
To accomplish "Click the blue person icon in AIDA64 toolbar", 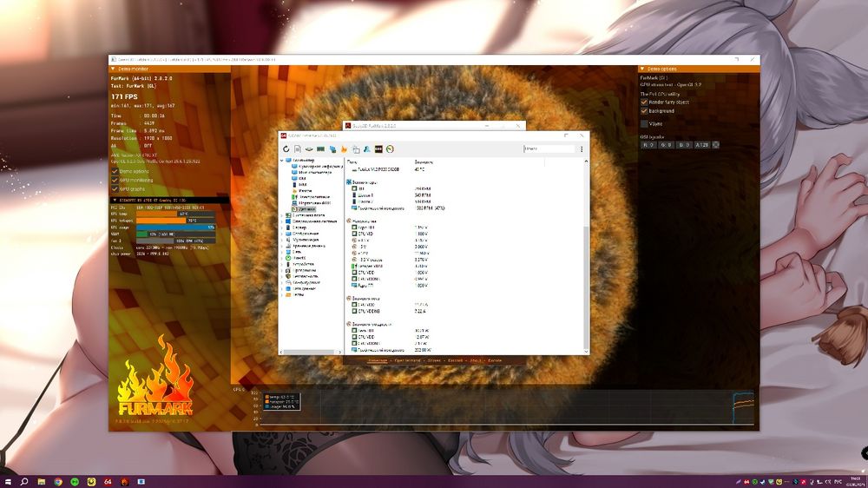I will click(367, 149).
